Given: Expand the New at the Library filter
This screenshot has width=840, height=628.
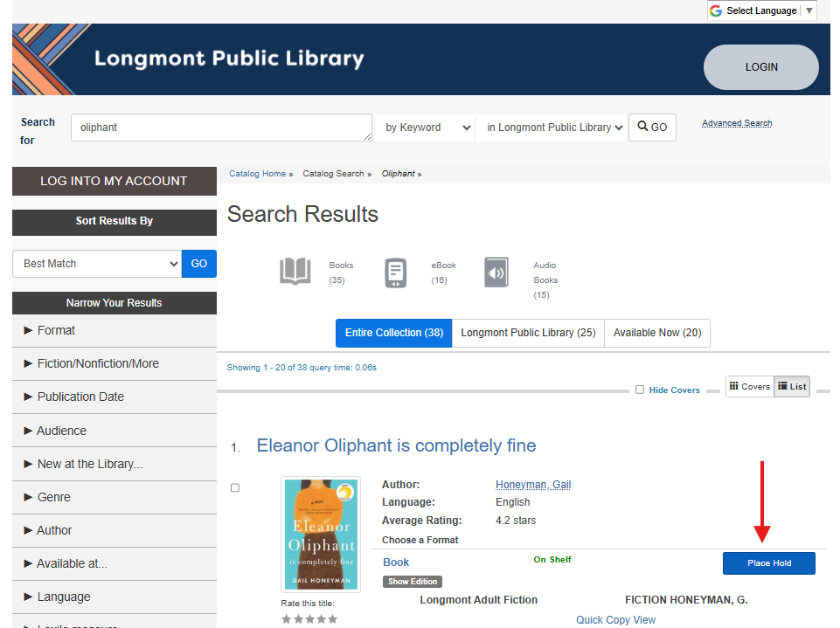Looking at the screenshot, I should [115, 464].
